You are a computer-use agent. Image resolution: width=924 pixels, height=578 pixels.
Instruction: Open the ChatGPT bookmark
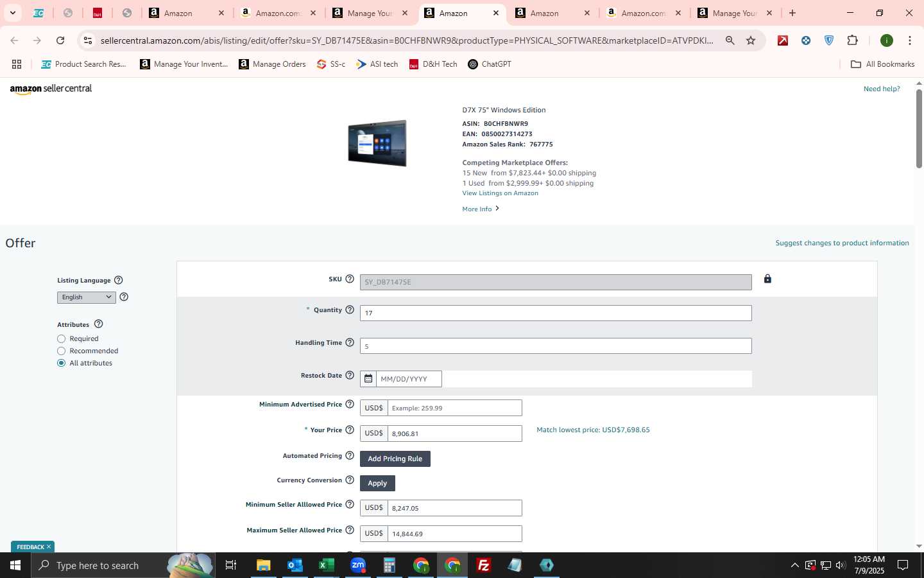490,64
